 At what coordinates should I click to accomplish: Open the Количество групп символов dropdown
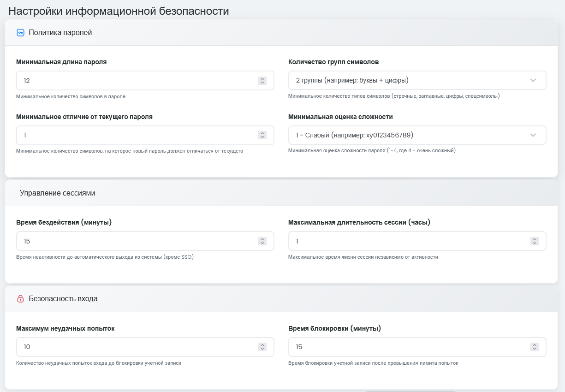(417, 80)
